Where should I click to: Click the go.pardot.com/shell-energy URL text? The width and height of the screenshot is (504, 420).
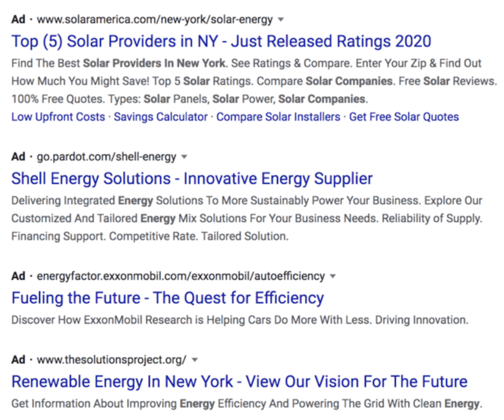(x=106, y=157)
